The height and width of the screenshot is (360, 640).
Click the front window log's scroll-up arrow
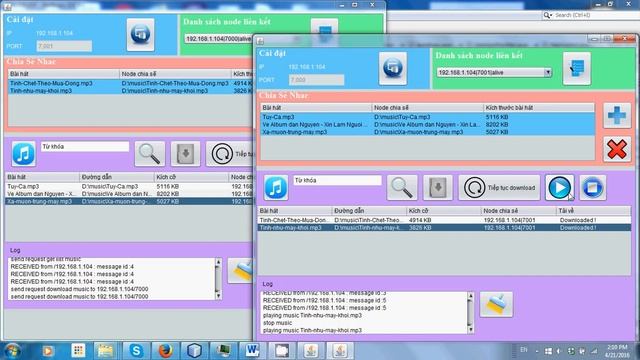coord(470,296)
